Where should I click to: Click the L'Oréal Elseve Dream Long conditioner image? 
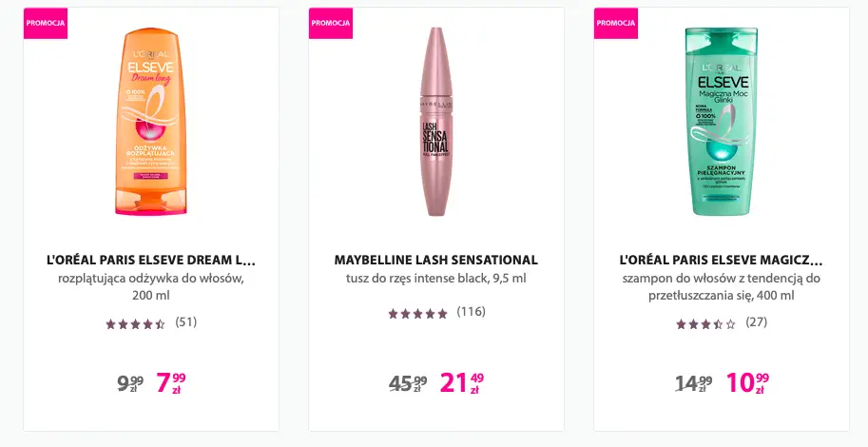(x=151, y=122)
